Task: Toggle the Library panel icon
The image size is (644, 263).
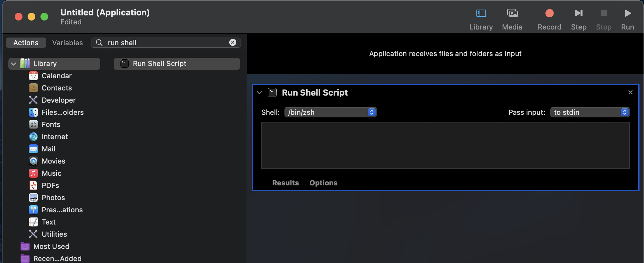Action: [x=481, y=13]
